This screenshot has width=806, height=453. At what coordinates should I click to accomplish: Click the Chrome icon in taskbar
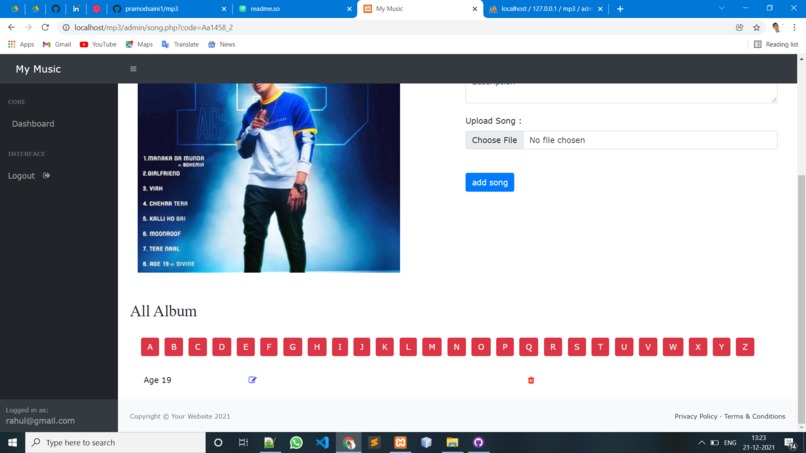pyautogui.click(x=349, y=442)
